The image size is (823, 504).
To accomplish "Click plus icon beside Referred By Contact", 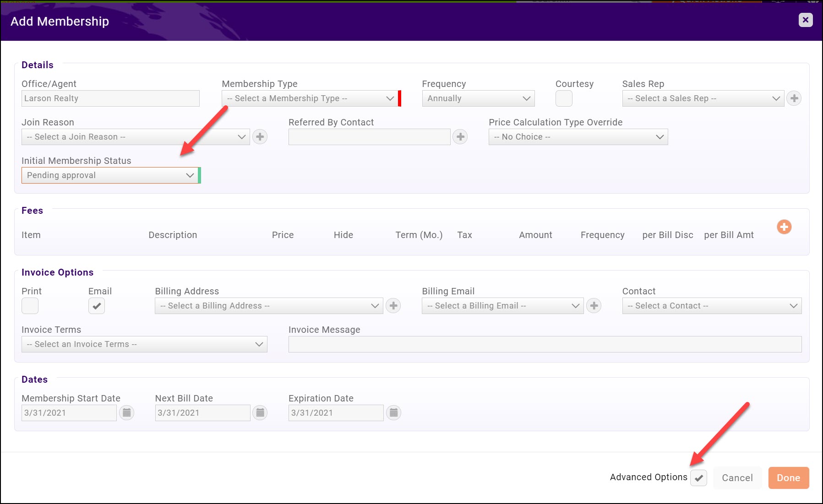I will click(460, 137).
